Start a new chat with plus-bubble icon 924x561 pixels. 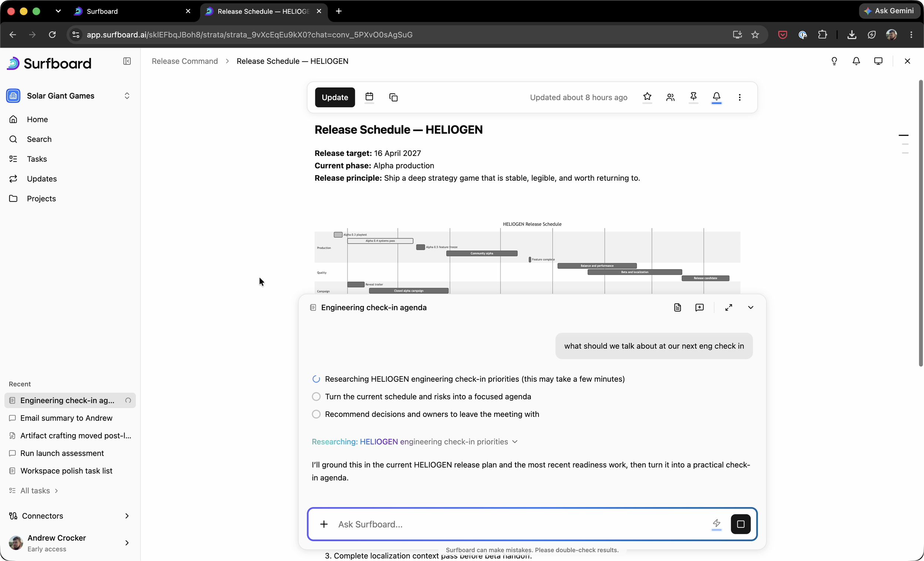699,307
